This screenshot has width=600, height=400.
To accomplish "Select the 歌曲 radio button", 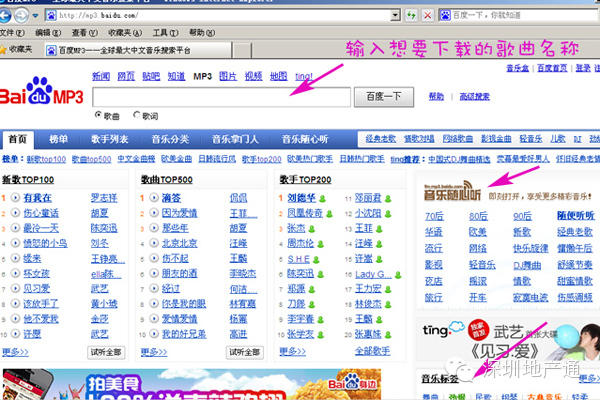I will tap(98, 114).
